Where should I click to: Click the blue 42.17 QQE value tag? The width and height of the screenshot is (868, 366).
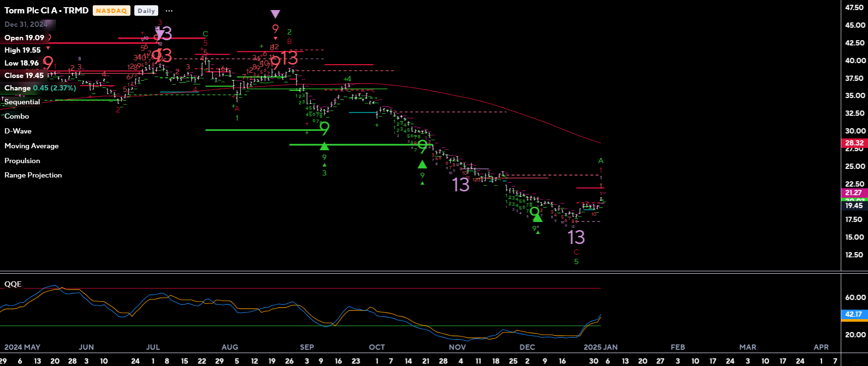point(854,314)
